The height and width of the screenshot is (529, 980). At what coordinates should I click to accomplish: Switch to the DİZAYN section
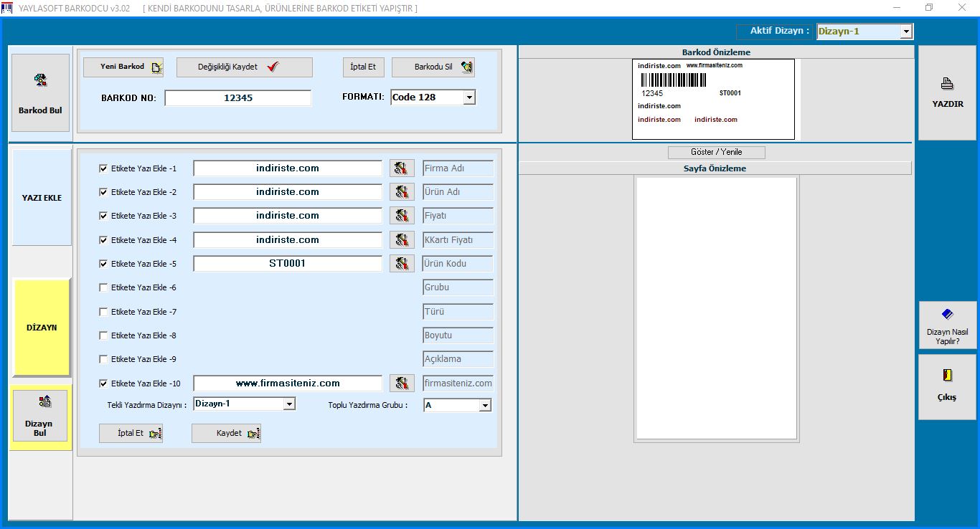(x=42, y=328)
